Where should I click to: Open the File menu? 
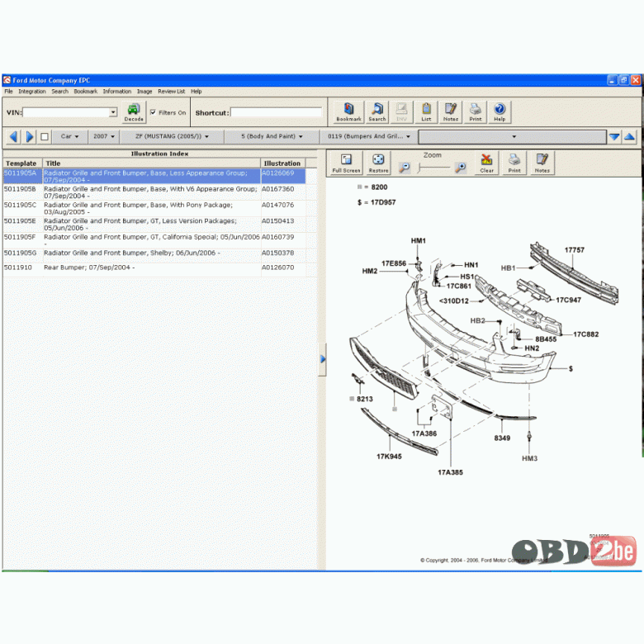click(8, 91)
